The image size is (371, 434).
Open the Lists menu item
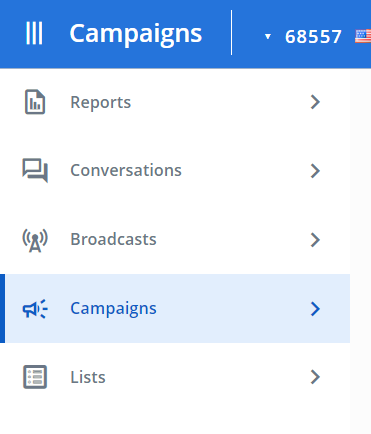(175, 377)
